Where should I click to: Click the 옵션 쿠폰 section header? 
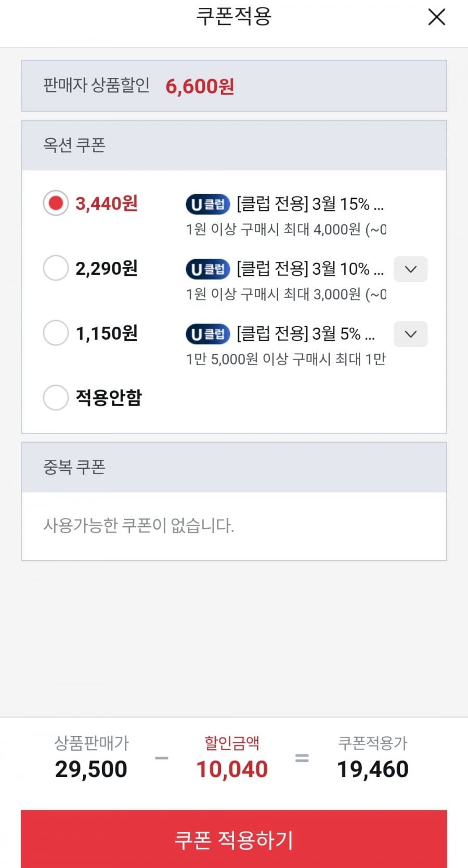(74, 145)
